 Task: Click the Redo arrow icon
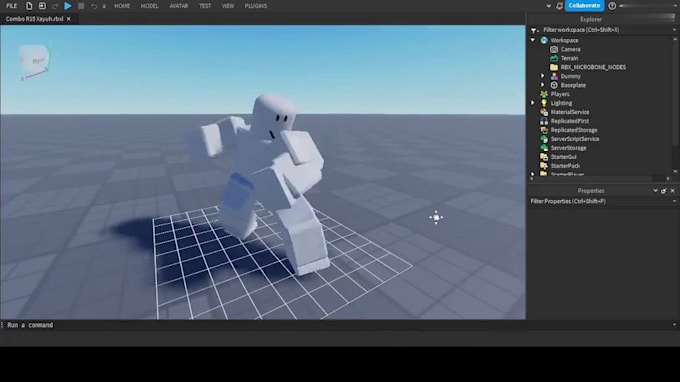(x=55, y=6)
